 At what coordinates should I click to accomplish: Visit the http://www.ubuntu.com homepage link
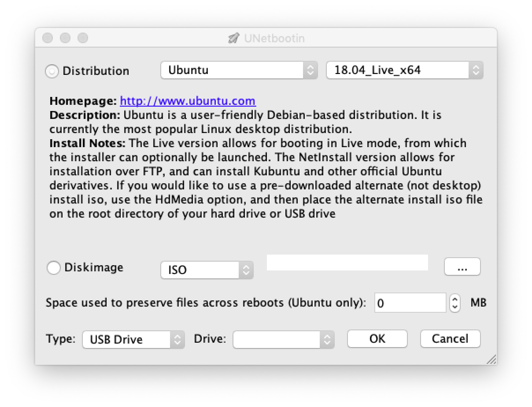[188, 101]
